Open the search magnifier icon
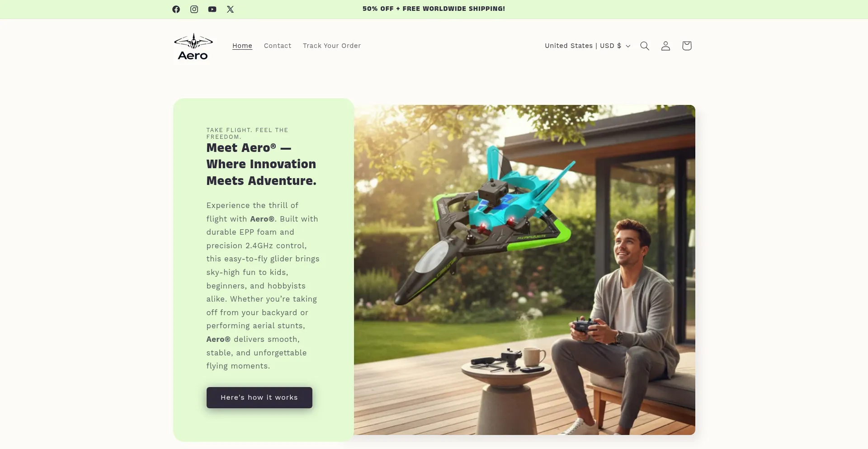The width and height of the screenshot is (868, 449). pos(645,46)
